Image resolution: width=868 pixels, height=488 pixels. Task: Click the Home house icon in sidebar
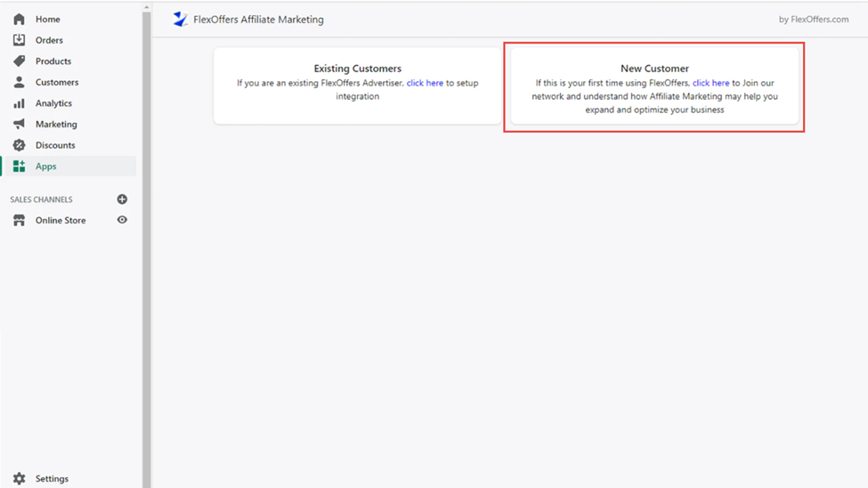coord(19,19)
